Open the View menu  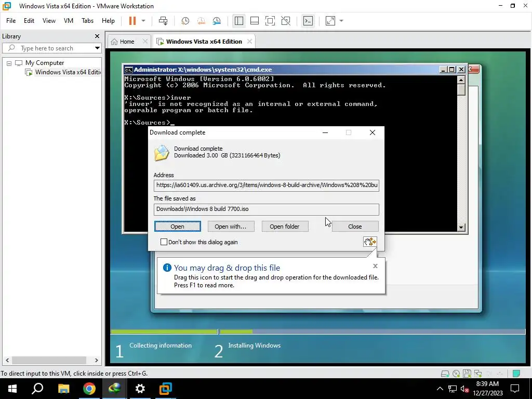click(x=49, y=21)
